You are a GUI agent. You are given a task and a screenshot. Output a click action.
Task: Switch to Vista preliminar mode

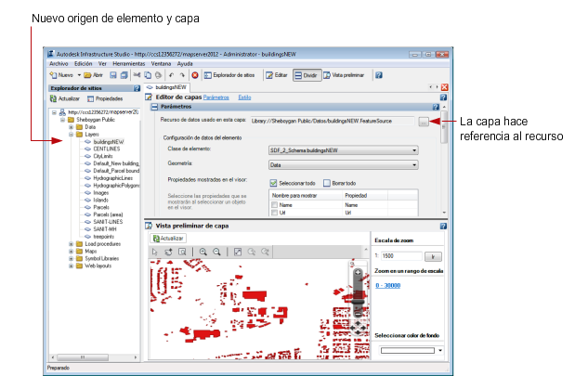click(x=344, y=75)
